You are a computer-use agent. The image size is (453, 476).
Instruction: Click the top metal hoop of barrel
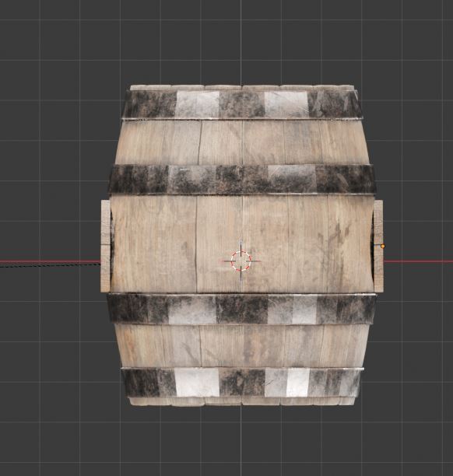tap(242, 104)
